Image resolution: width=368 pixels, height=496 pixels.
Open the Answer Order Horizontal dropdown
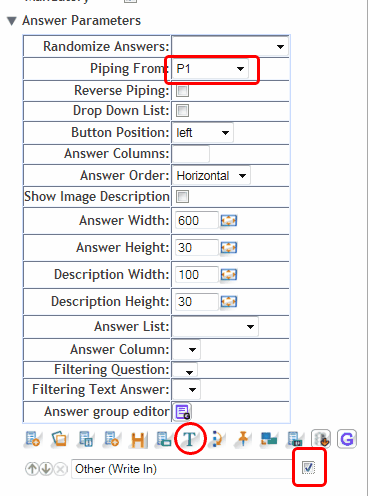pos(211,176)
